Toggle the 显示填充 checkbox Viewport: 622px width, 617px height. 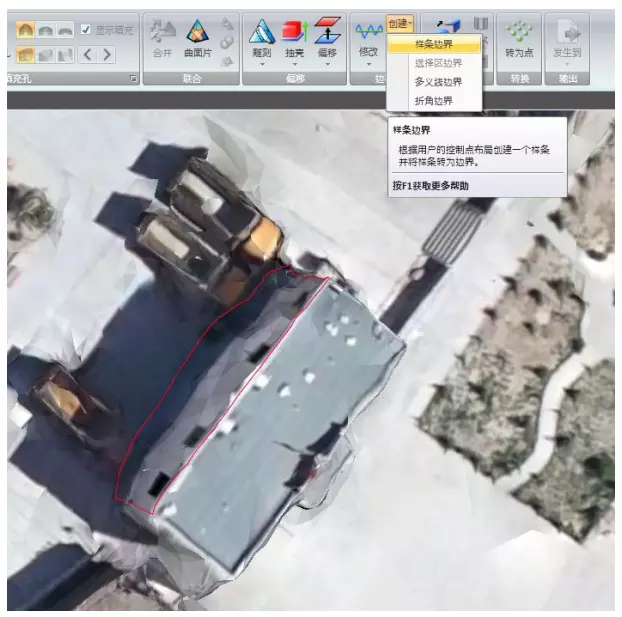[x=86, y=29]
